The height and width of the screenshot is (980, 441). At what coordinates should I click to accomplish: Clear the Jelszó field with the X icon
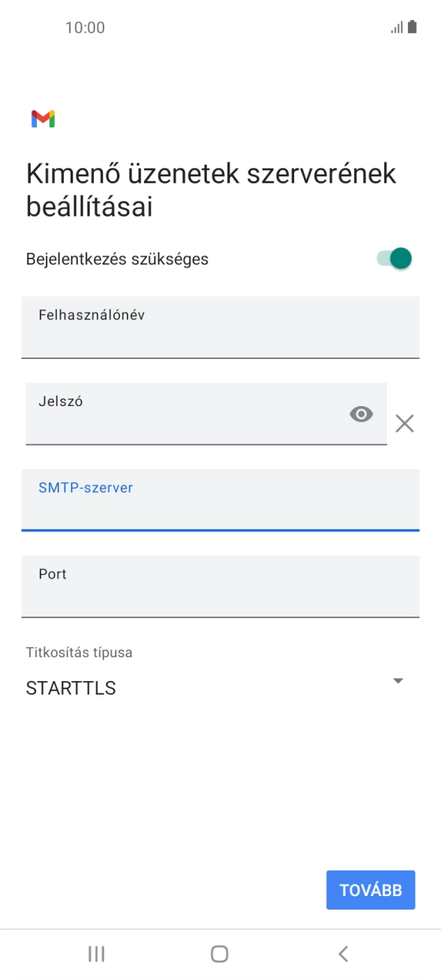(405, 423)
